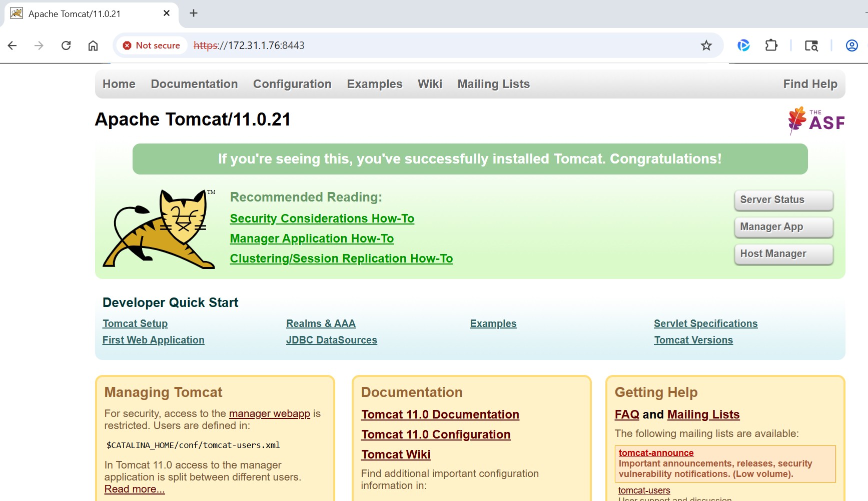Open the Examples navigation item
This screenshot has width=868, height=501.
(x=375, y=84)
